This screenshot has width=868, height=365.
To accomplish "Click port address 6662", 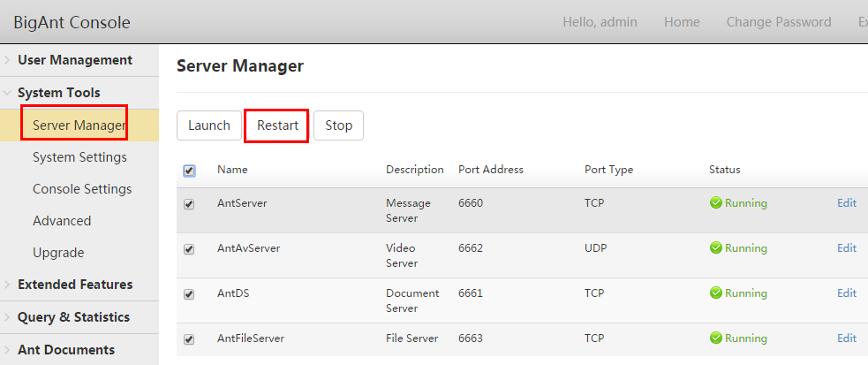I will point(471,248).
